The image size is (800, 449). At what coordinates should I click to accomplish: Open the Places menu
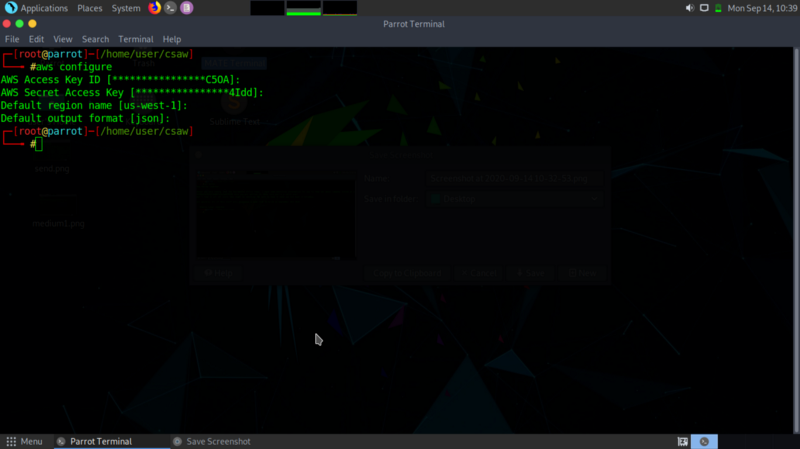90,8
